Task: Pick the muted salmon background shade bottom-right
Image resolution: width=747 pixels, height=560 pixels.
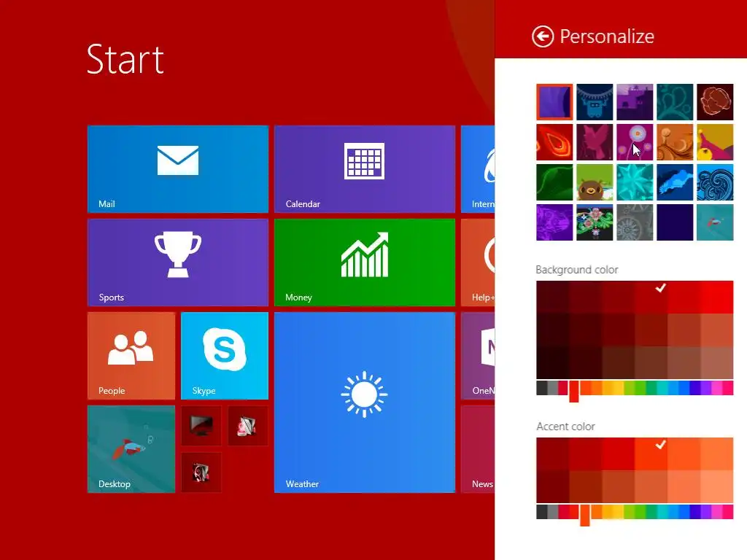Action: click(x=716, y=362)
